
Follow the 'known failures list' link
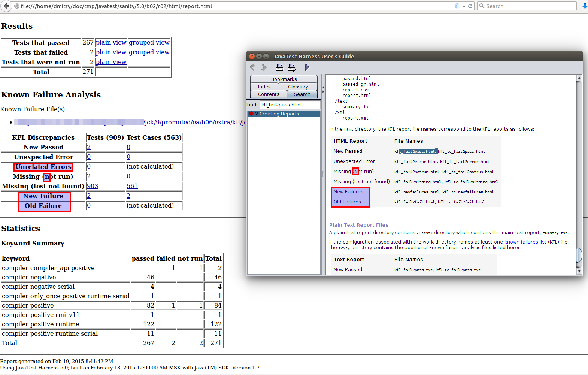coord(525,242)
